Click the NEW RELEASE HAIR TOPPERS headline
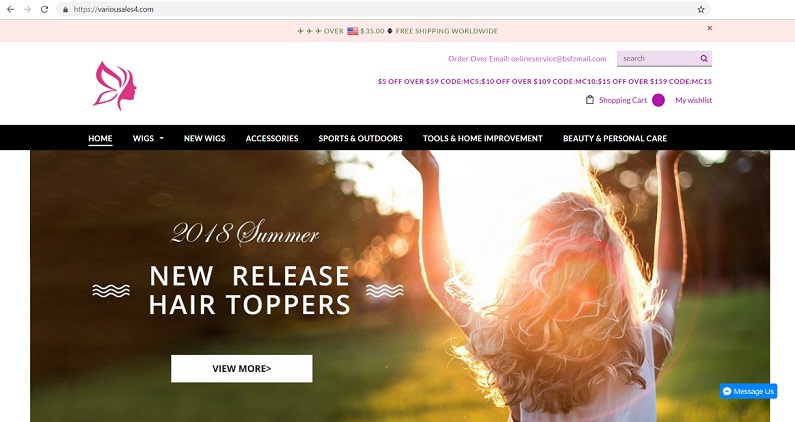Viewport: 795px width, 422px height. (249, 290)
